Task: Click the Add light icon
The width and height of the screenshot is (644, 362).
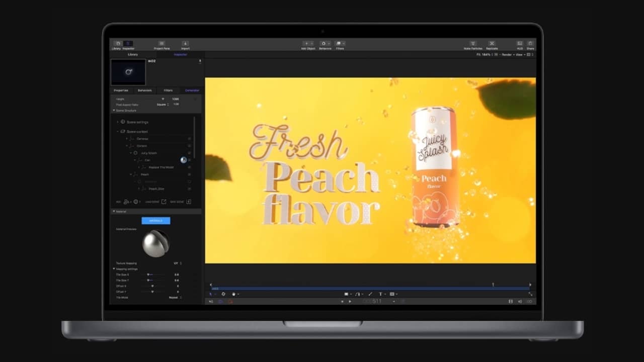Action: [136, 202]
